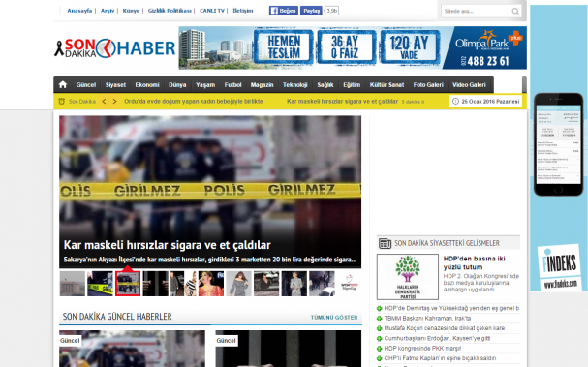Click the Son Dakika alarm clock icon
The width and height of the screenshot is (588, 367).
coord(62,102)
